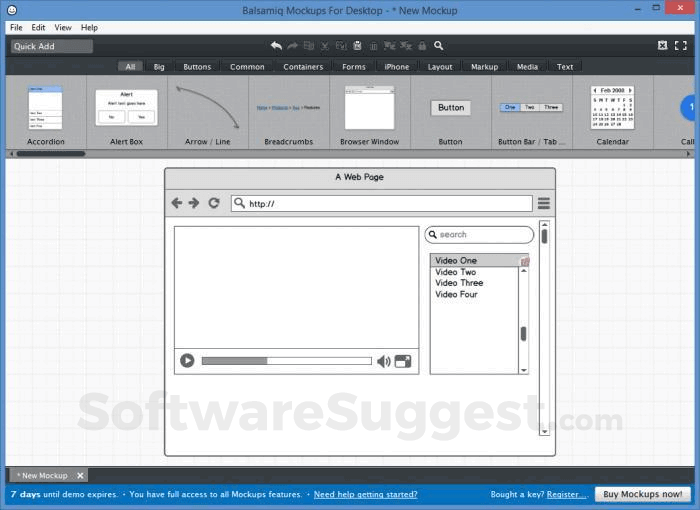
Task: Click the Duplicate icon in toolbar
Action: (x=308, y=46)
